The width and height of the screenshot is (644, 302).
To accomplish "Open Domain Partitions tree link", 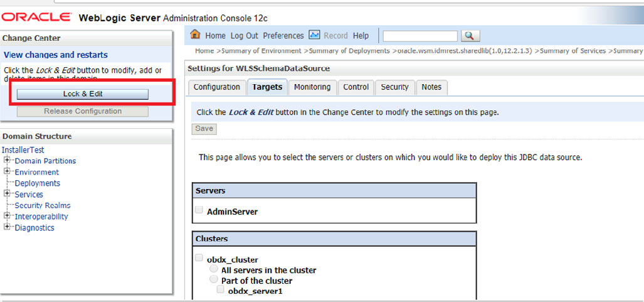I will tap(45, 161).
